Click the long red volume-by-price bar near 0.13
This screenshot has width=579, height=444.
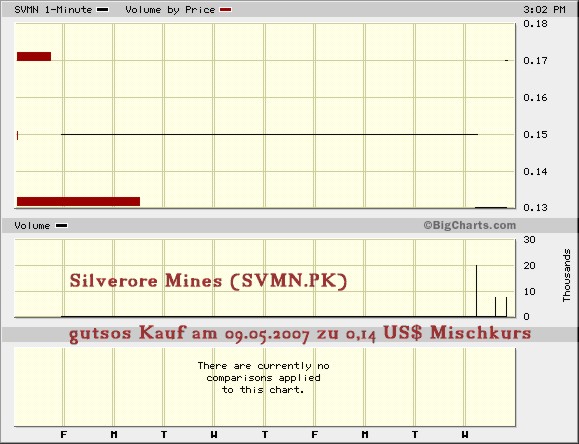pos(78,201)
